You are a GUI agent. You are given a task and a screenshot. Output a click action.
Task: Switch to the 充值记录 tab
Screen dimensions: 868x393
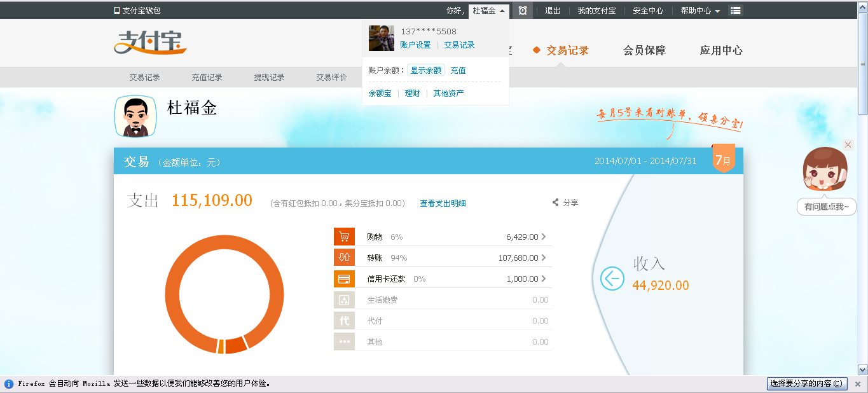207,78
